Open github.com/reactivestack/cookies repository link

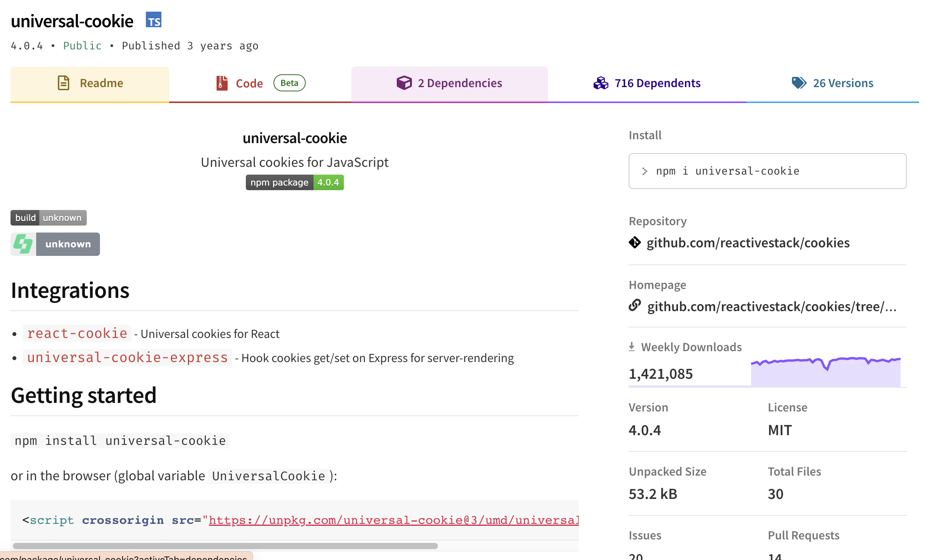748,243
